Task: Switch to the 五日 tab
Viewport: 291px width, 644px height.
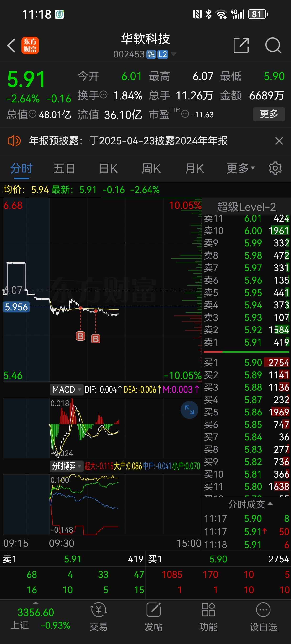Action: (64, 168)
